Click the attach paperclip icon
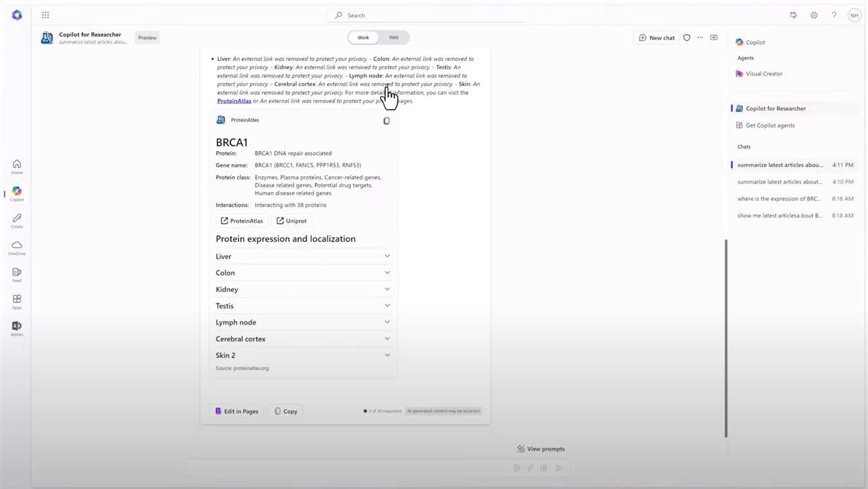This screenshot has width=868, height=489. 530,468
